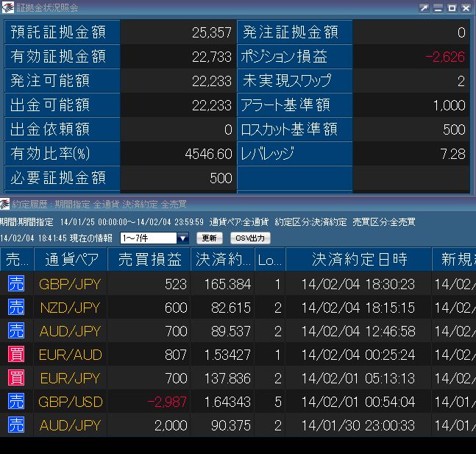
Task: Minimize the 証拠金状況照会 window
Action: 438,8
